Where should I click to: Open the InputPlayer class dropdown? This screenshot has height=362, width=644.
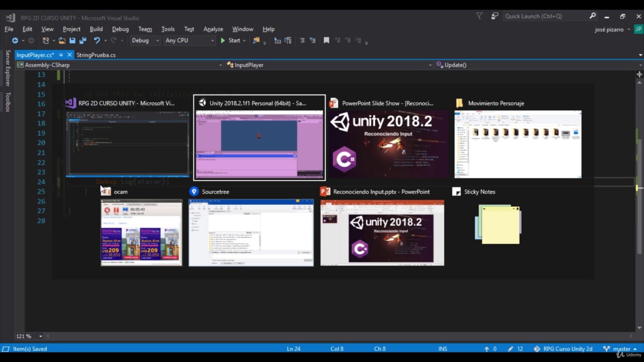[x=329, y=65]
